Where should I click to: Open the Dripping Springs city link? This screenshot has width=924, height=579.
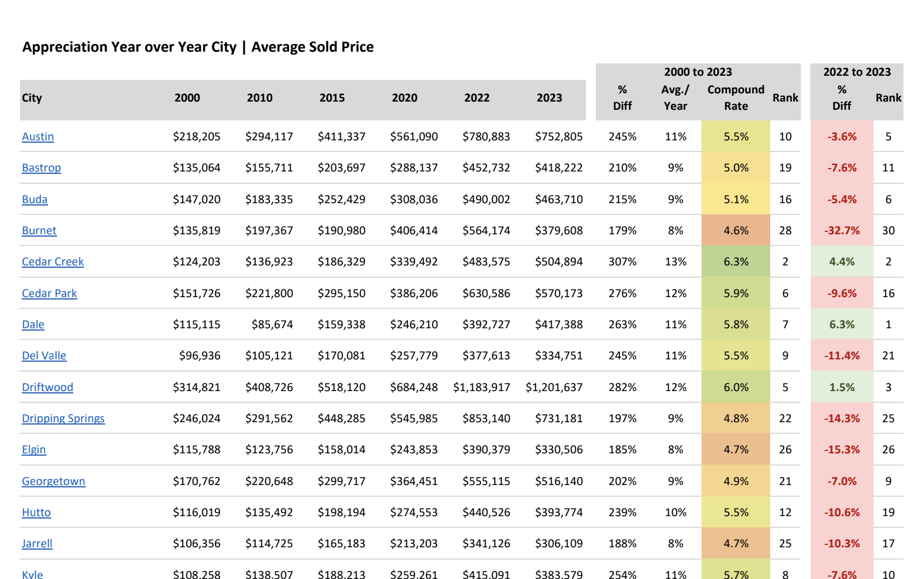pyautogui.click(x=63, y=419)
